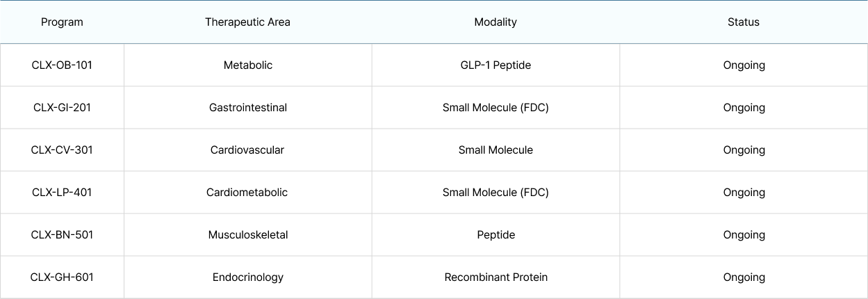Select program CLX-GH-601 cell
The image size is (868, 299).
click(x=62, y=277)
